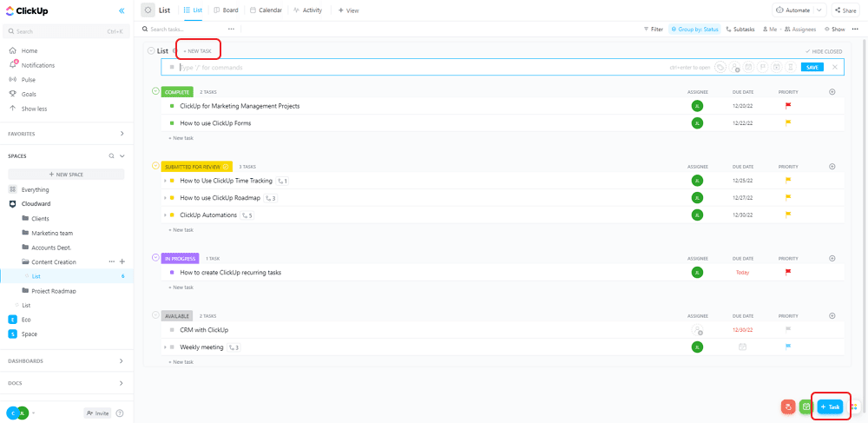Toggle Subtasks display

[x=740, y=29]
